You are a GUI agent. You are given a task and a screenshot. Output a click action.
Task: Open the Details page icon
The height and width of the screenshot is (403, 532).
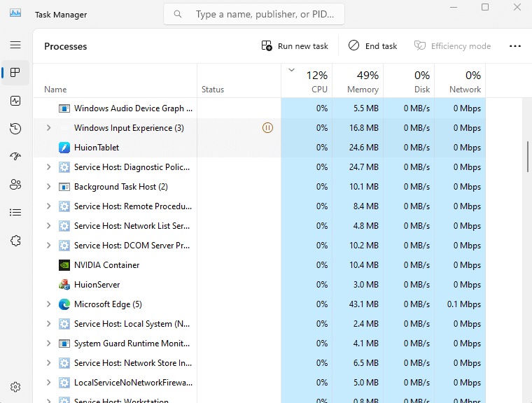coord(15,213)
